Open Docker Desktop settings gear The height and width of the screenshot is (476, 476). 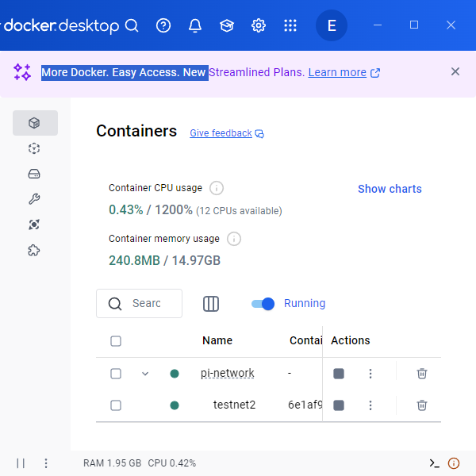coord(259,25)
